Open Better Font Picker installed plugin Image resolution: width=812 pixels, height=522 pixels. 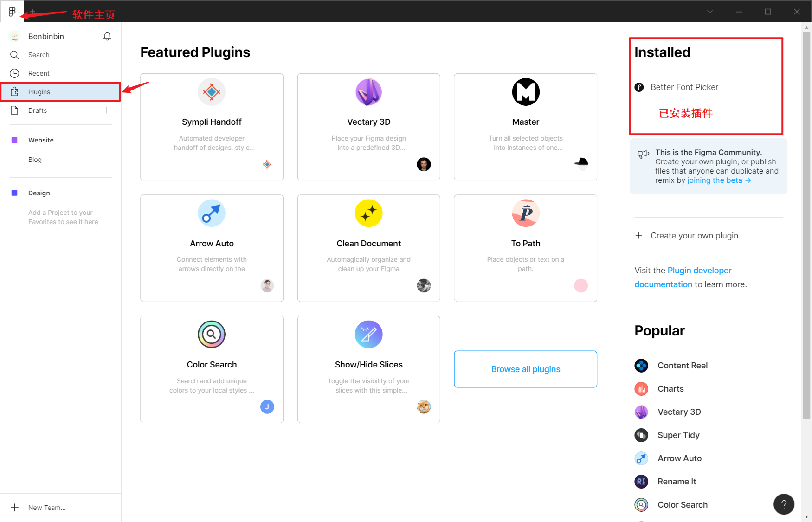[684, 87]
